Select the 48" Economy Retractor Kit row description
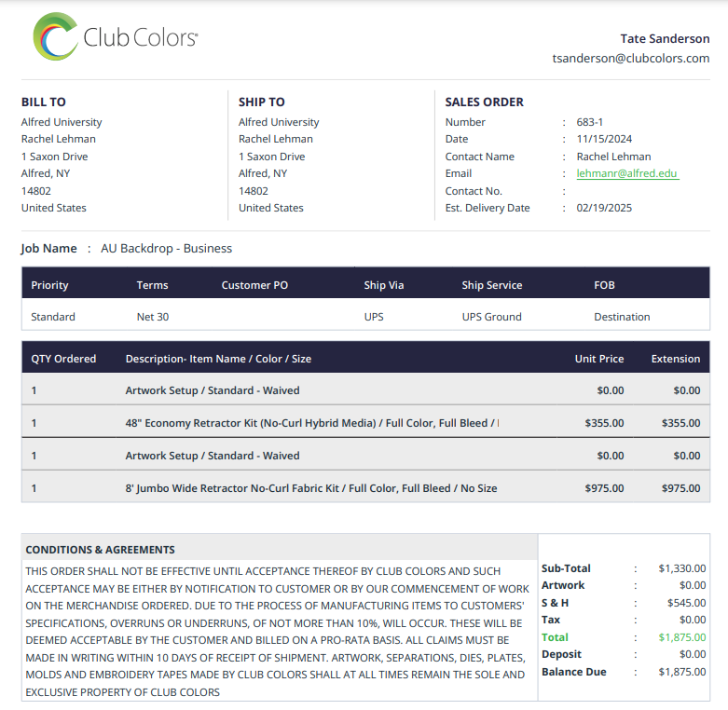The width and height of the screenshot is (728, 710). [x=311, y=423]
